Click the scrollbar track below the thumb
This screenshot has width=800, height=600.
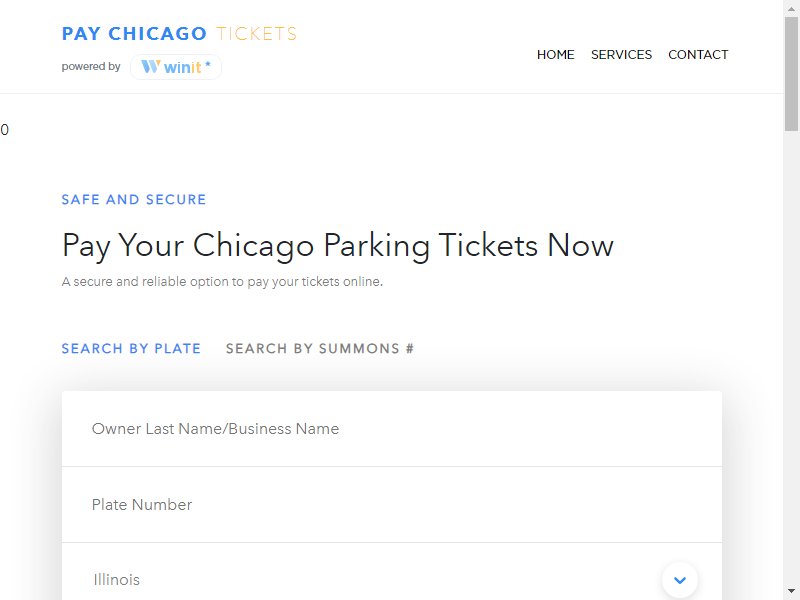(791, 350)
